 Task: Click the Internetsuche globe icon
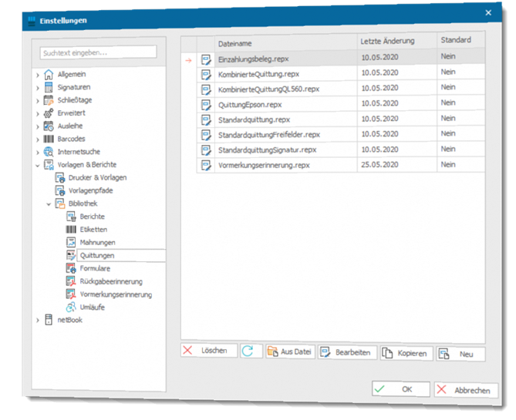click(49, 152)
